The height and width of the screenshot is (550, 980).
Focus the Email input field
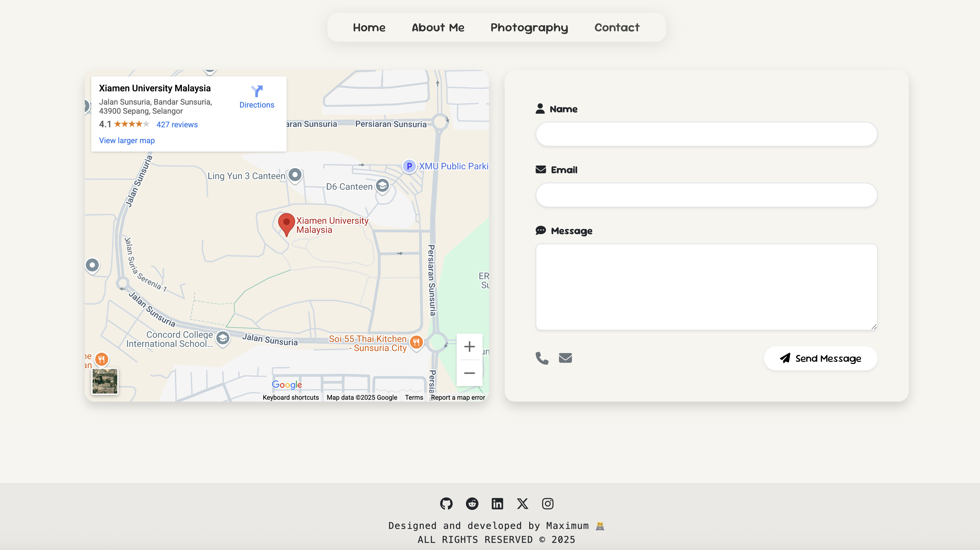pyautogui.click(x=706, y=195)
